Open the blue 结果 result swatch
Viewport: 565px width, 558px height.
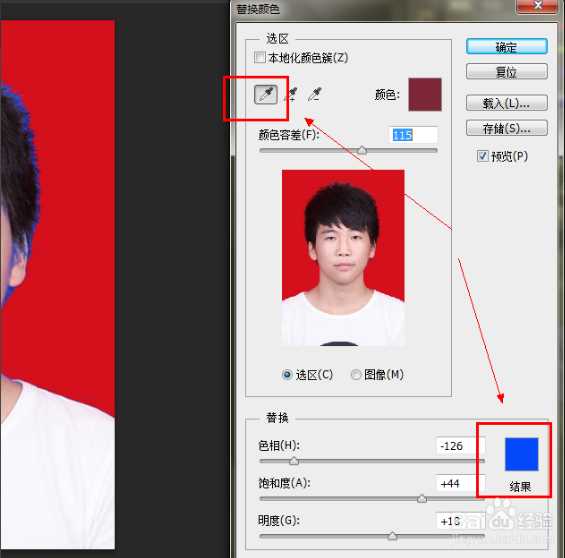521,454
